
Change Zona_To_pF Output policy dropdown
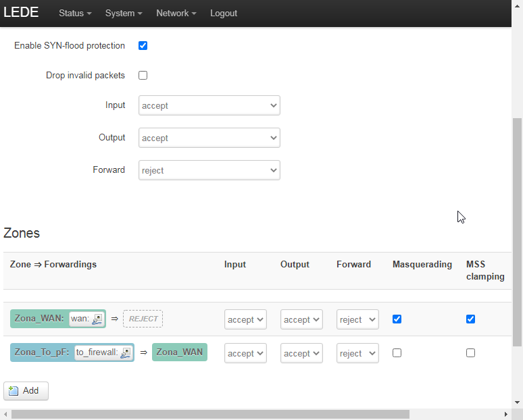pos(301,353)
